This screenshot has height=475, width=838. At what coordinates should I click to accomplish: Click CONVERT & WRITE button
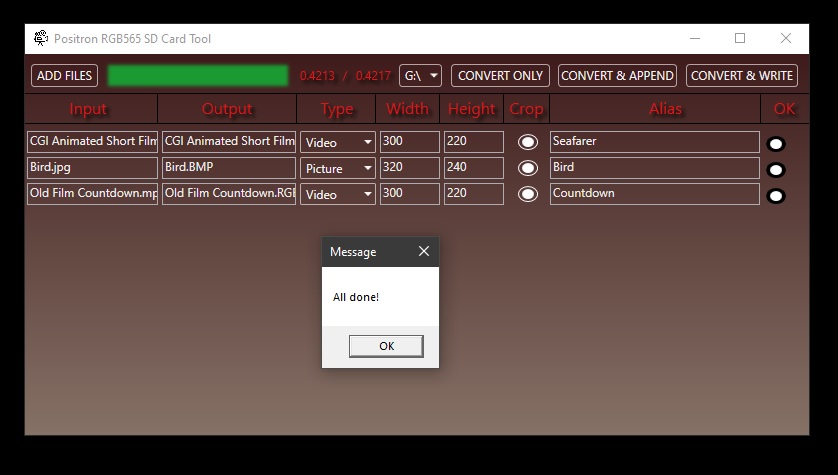click(x=741, y=76)
